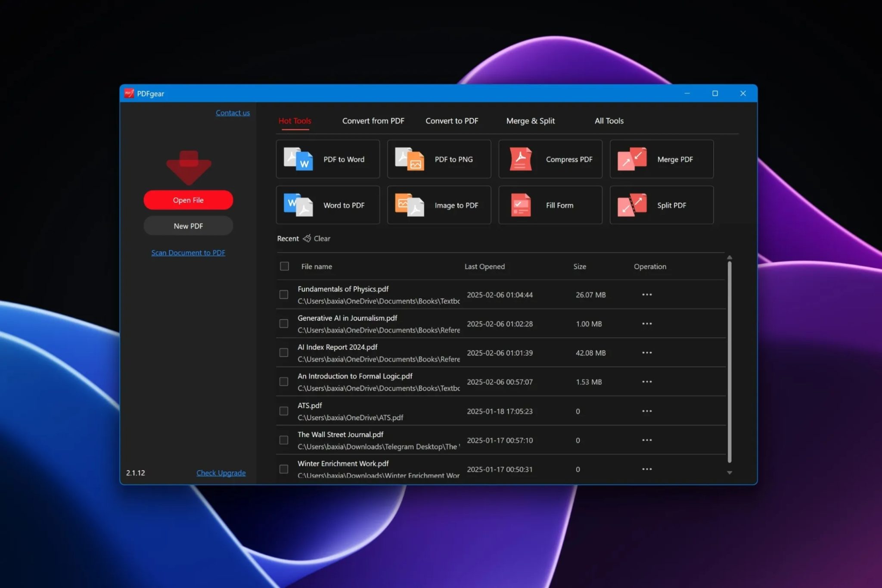The image size is (882, 588).
Task: Click the scrollbar down arrow
Action: tap(729, 472)
